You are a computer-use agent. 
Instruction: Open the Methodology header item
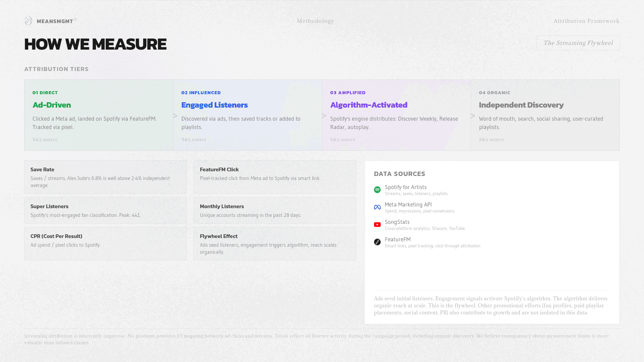315,21
